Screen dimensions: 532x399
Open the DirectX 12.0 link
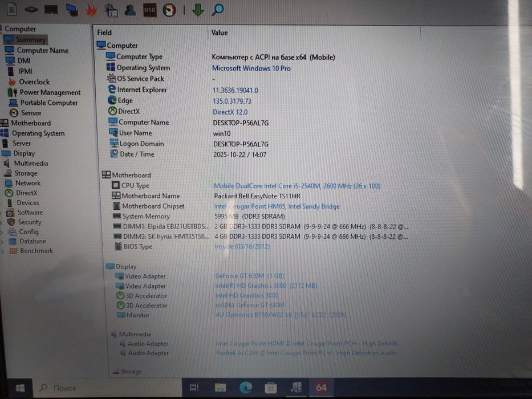pos(230,112)
